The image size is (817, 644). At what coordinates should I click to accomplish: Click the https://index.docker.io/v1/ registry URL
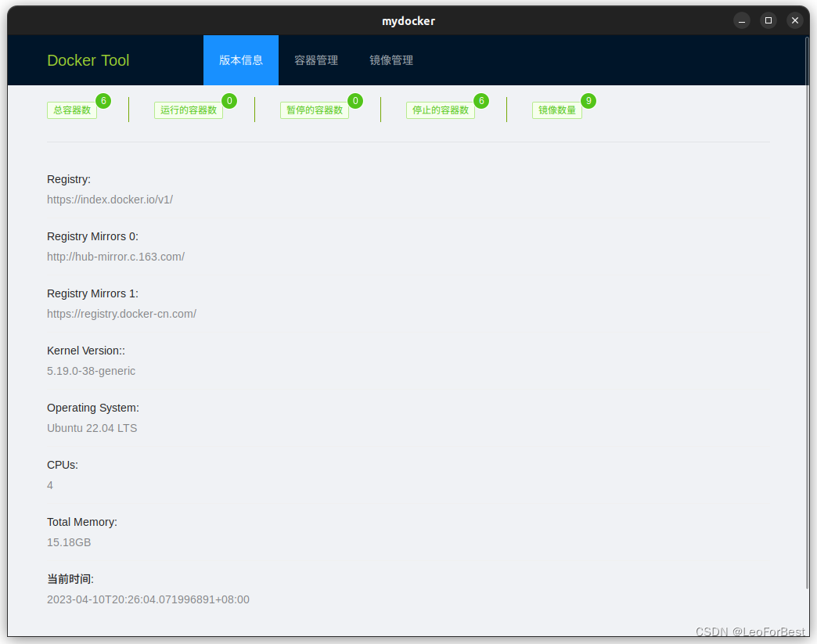pos(110,200)
